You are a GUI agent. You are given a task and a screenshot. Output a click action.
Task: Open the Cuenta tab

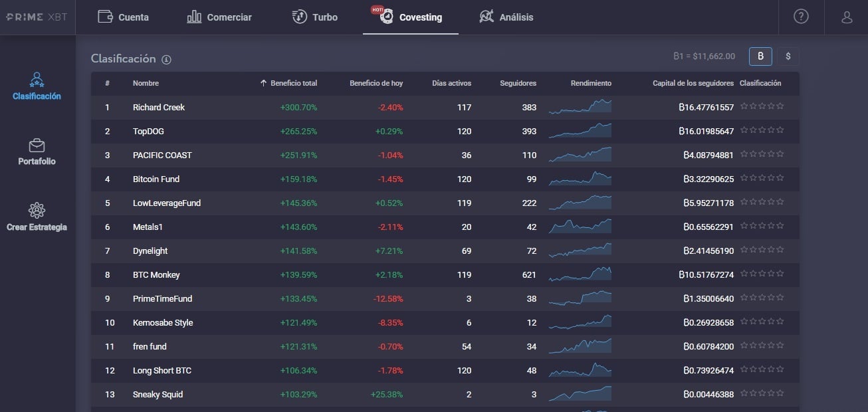point(123,17)
